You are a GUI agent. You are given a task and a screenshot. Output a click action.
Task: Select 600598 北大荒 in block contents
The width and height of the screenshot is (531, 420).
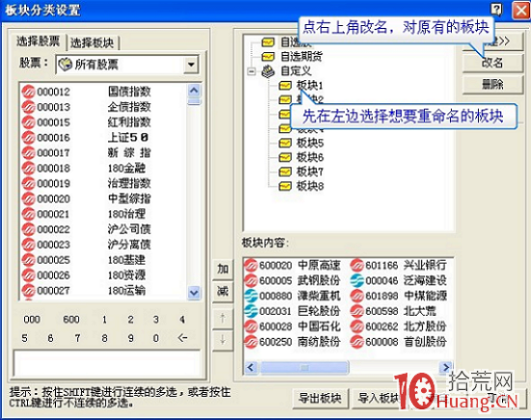click(393, 311)
